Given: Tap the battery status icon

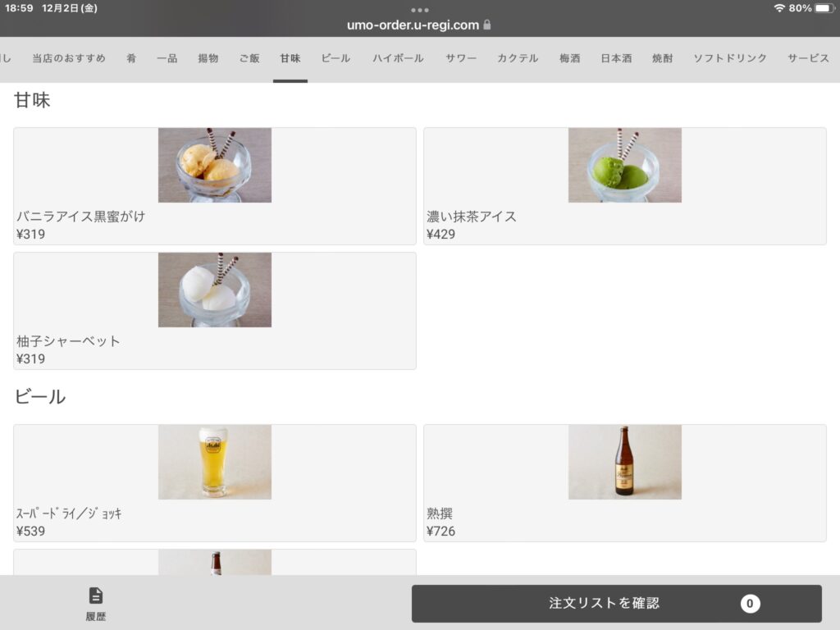Looking at the screenshot, I should click(824, 8).
